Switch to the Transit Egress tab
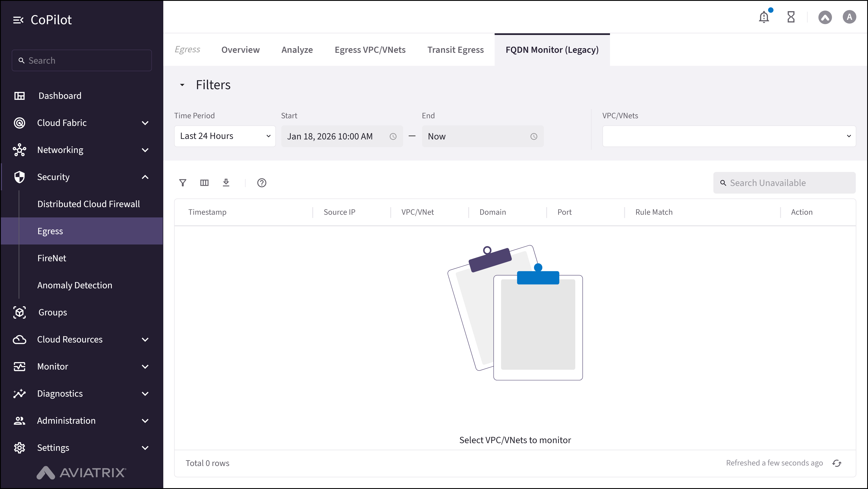Screen dimensions: 868x489 (455, 50)
